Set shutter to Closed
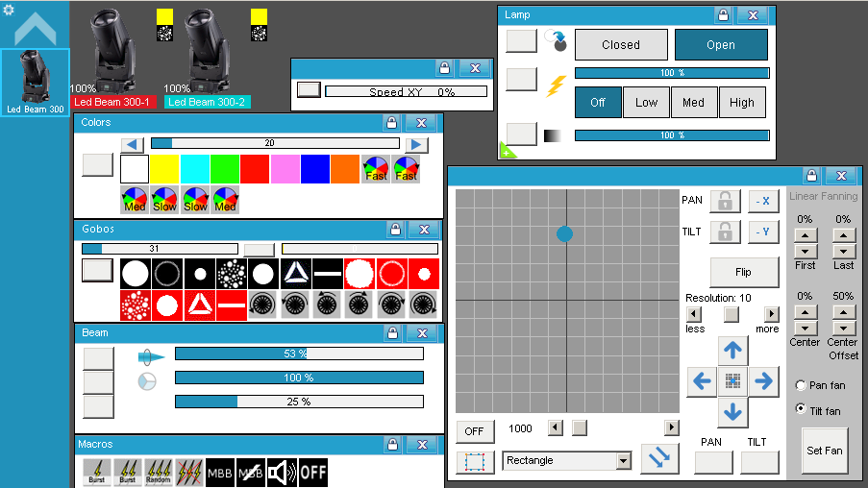The image size is (868, 488). [621, 45]
